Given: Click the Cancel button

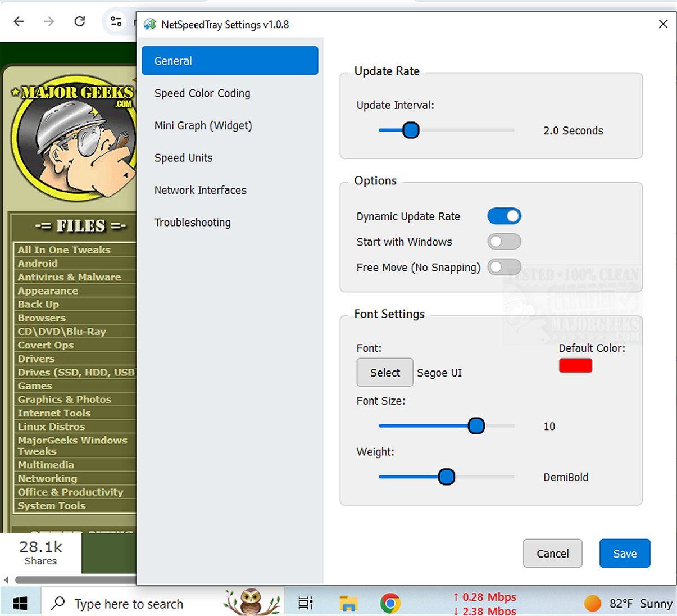Looking at the screenshot, I should pyautogui.click(x=552, y=554).
